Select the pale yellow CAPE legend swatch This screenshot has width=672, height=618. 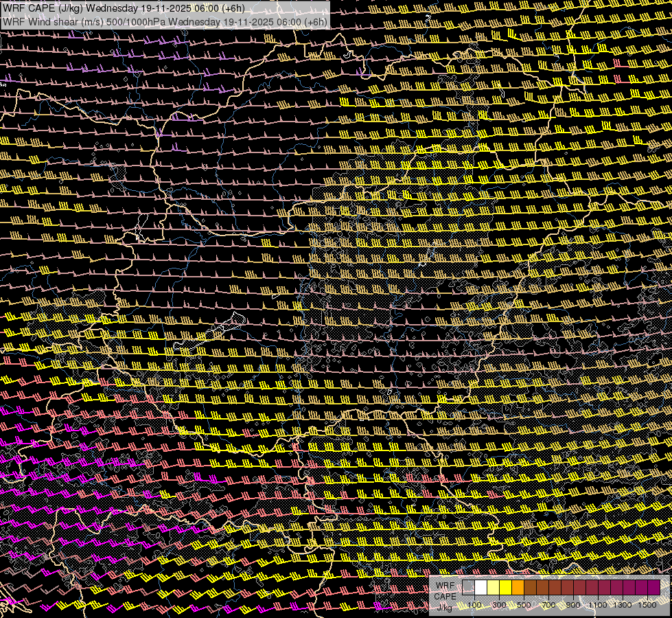(494, 588)
